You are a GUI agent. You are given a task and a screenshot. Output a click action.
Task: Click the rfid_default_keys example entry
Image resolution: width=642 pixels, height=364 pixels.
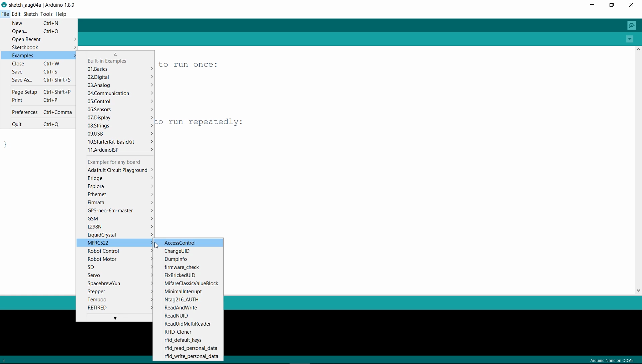click(x=183, y=339)
